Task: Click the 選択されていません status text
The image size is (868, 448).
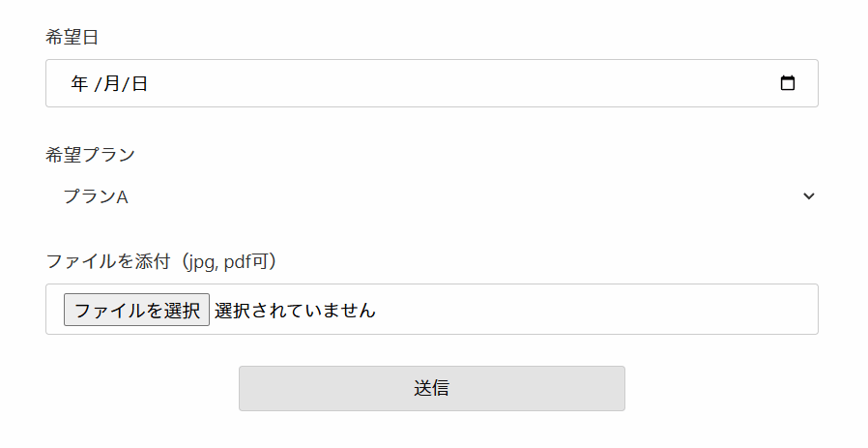Action: [295, 310]
